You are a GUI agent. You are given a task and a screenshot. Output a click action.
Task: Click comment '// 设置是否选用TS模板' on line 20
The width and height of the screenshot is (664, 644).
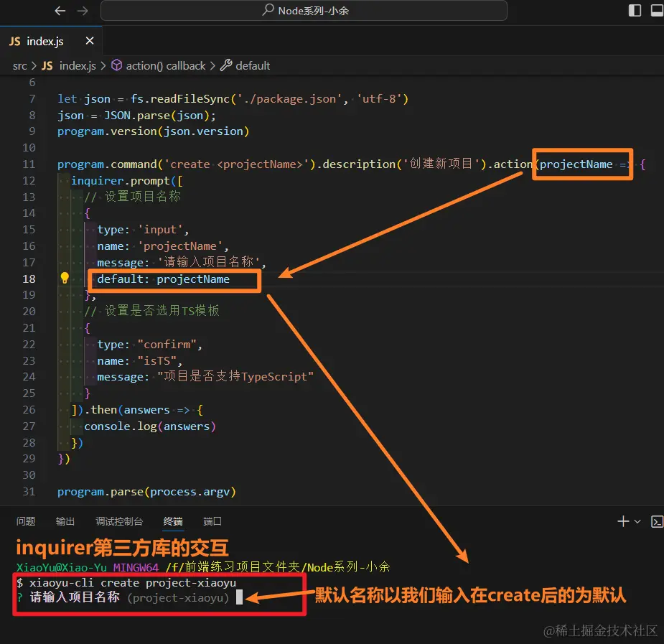click(x=151, y=311)
